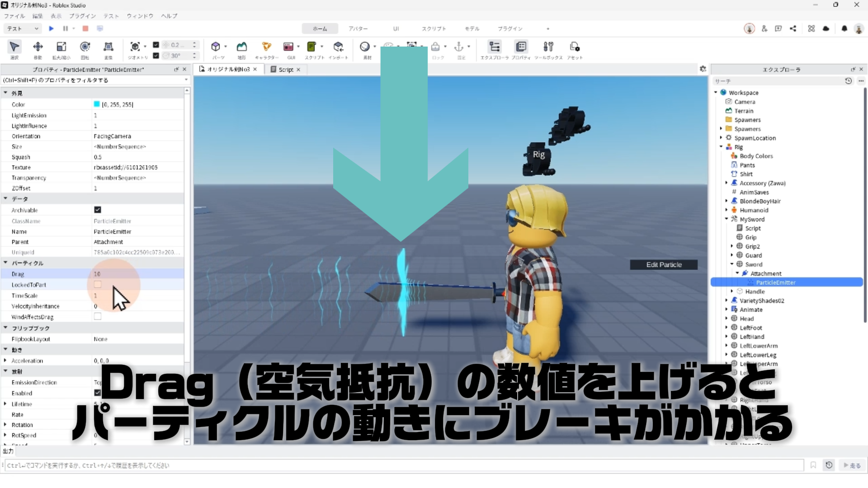
Task: Collapse the Workspace tree node
Action: coord(716,93)
